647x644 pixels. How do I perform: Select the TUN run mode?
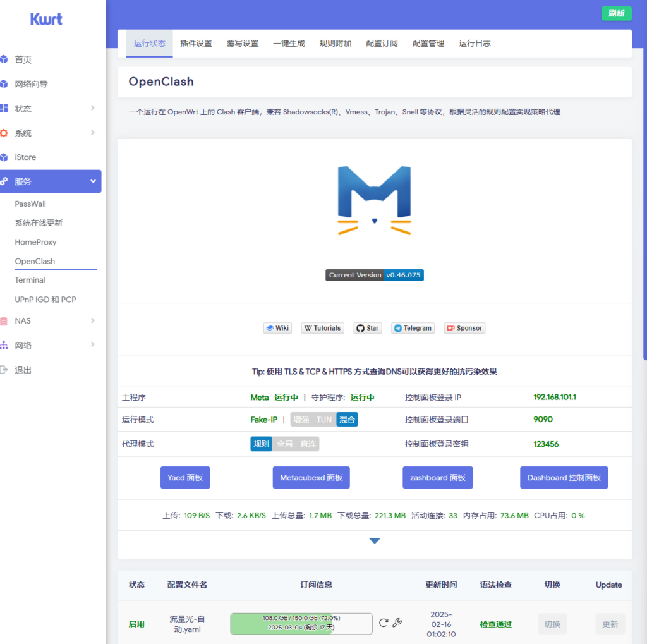[324, 420]
